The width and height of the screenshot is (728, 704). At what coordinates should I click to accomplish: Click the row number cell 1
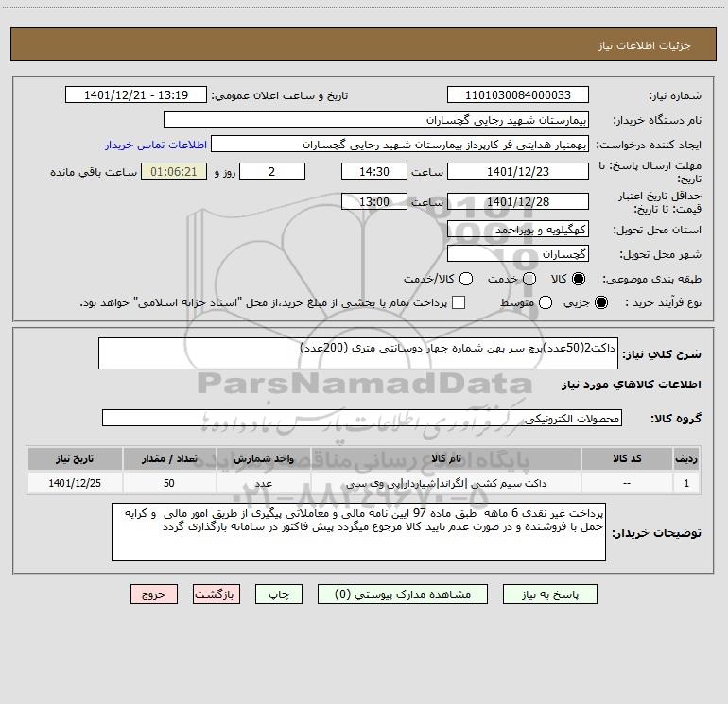point(686,483)
